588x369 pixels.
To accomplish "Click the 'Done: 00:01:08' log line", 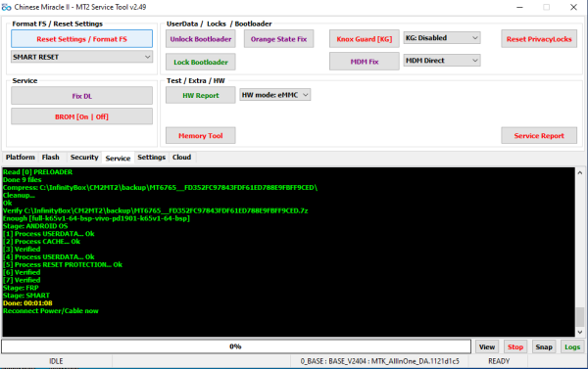I will click(27, 303).
